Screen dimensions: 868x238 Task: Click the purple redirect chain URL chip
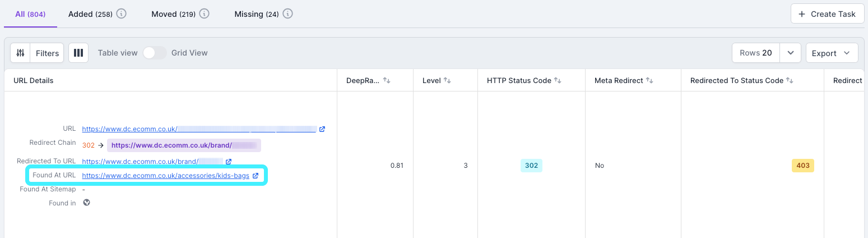click(184, 145)
